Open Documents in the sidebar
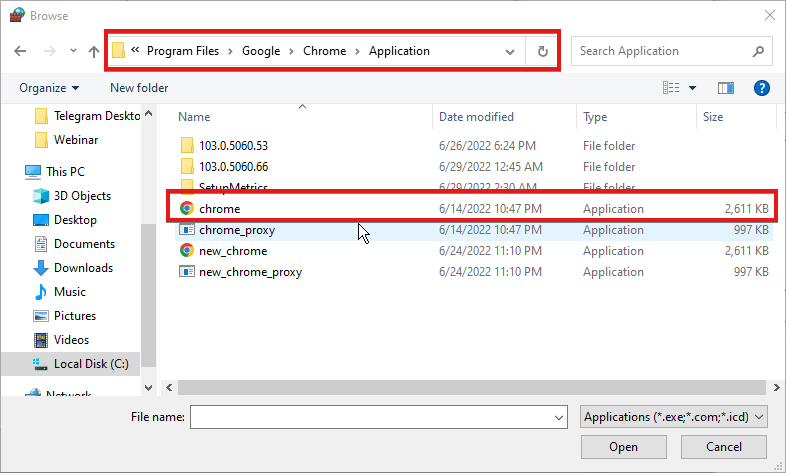This screenshot has width=786, height=473. point(74,244)
